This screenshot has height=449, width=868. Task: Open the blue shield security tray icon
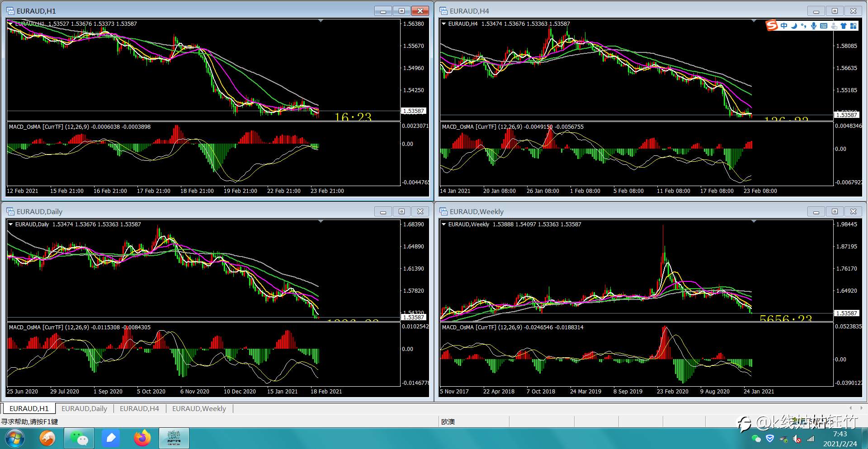click(x=770, y=439)
